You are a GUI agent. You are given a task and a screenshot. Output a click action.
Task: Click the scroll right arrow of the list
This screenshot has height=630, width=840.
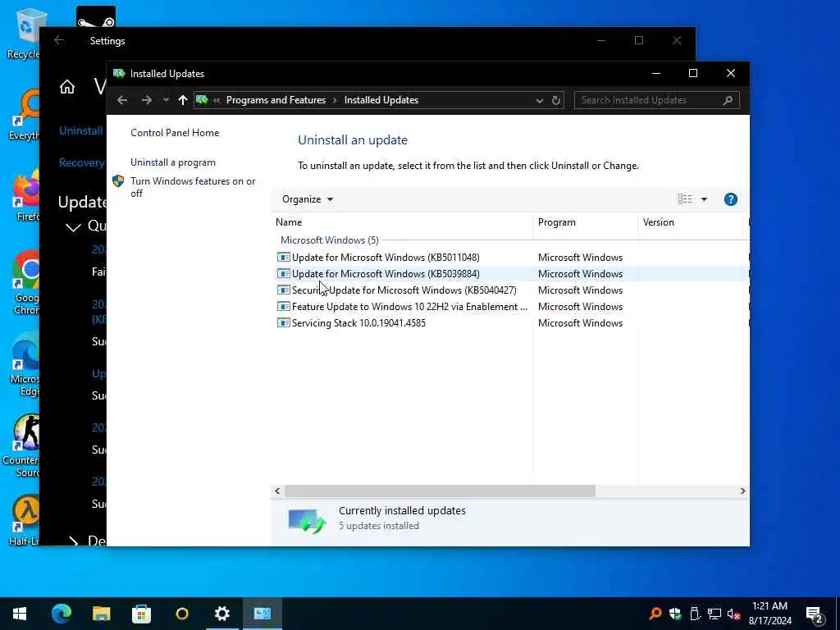tap(742, 491)
